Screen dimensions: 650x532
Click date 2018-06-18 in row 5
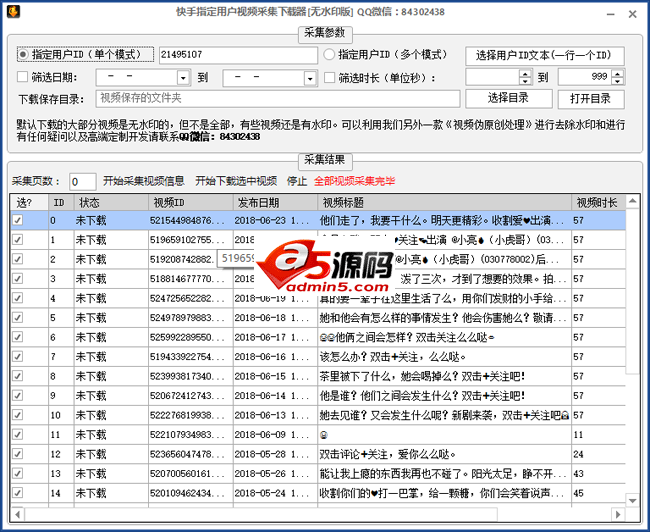pyautogui.click(x=272, y=318)
